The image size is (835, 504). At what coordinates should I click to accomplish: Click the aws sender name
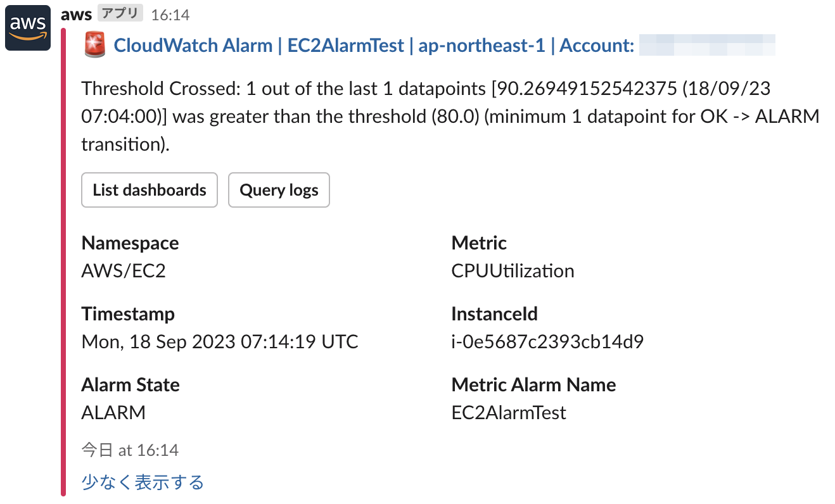pos(76,14)
